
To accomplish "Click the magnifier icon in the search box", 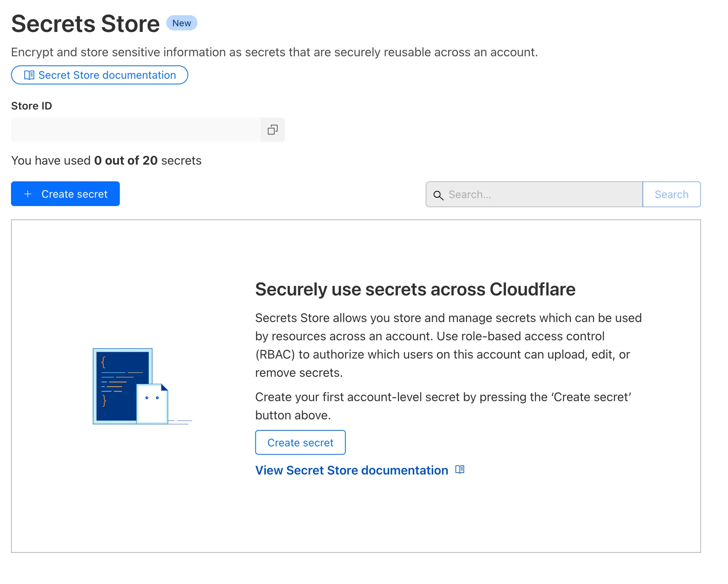I will click(439, 195).
